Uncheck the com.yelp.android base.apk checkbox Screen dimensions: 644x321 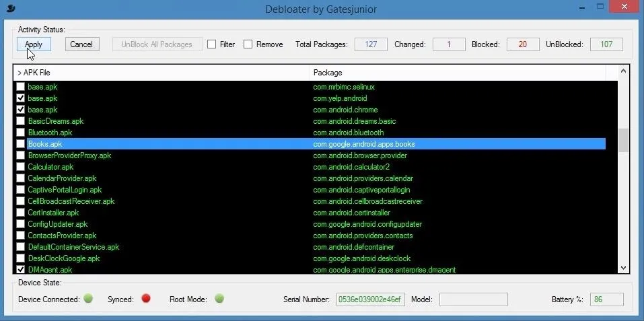[x=20, y=98]
